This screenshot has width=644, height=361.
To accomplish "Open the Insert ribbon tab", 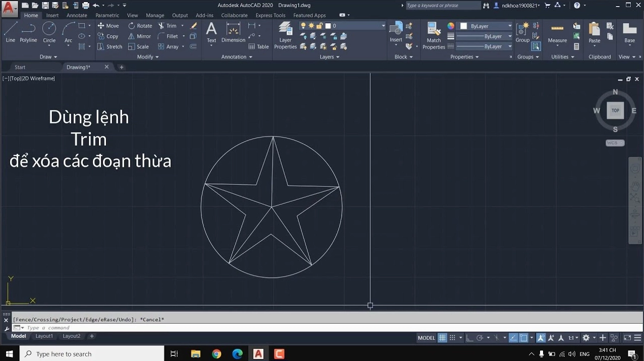I will click(x=52, y=16).
